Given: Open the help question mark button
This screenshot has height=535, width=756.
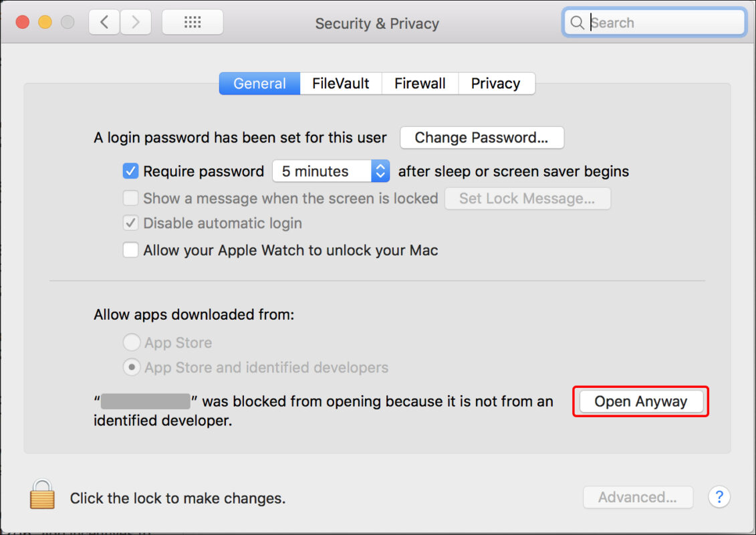Looking at the screenshot, I should point(719,497).
